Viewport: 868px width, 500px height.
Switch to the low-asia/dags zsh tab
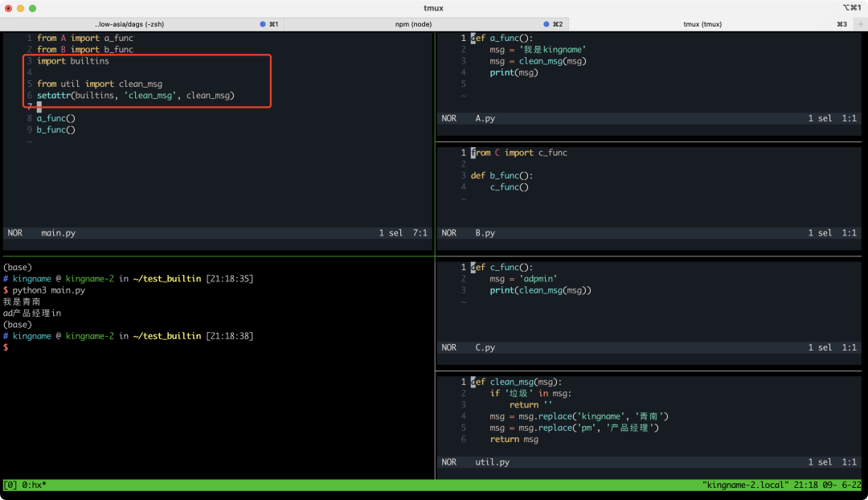[129, 24]
